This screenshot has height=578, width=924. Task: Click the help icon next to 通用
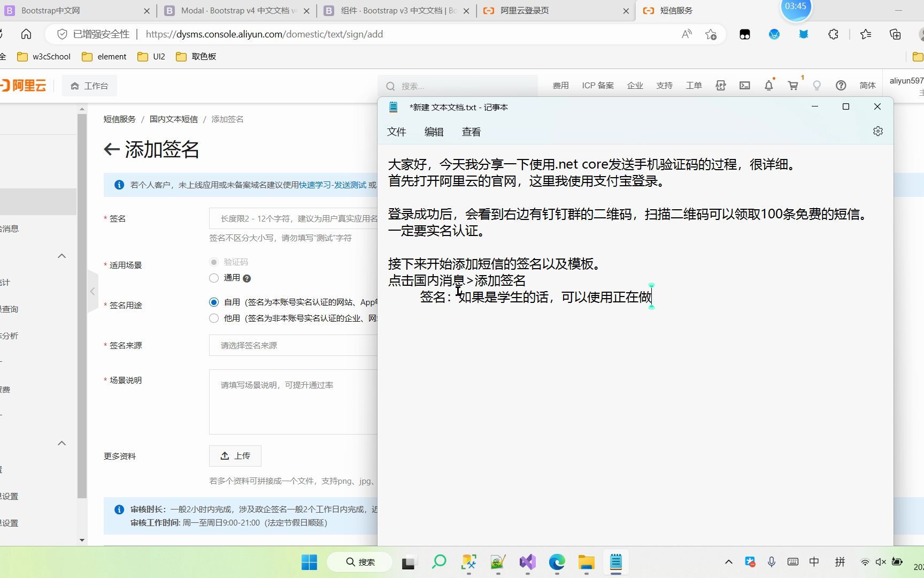[247, 278]
